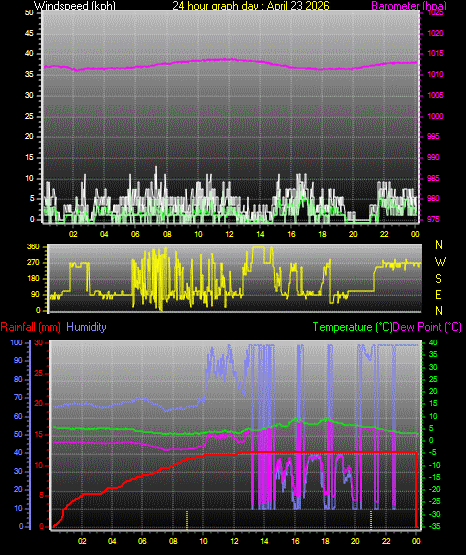The image size is (466, 555).
Task: Click humidity axis value 60
Action: pos(18,416)
